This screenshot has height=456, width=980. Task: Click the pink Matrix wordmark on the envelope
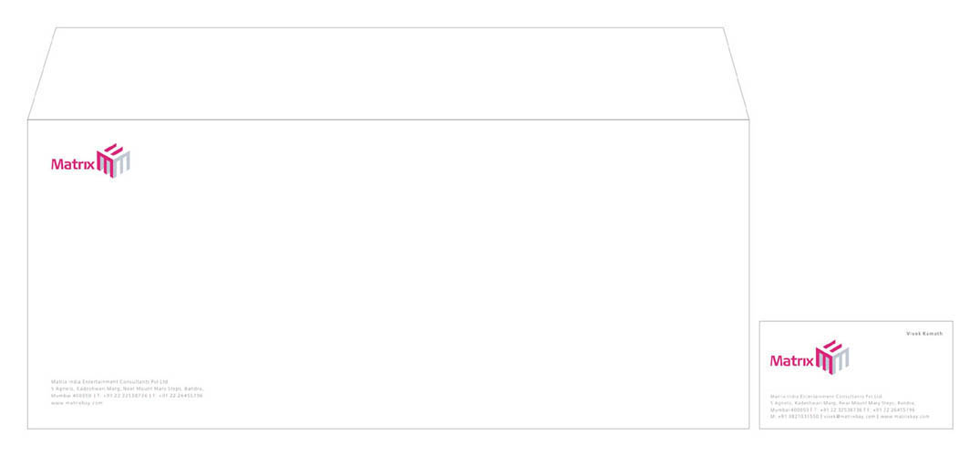73,165
